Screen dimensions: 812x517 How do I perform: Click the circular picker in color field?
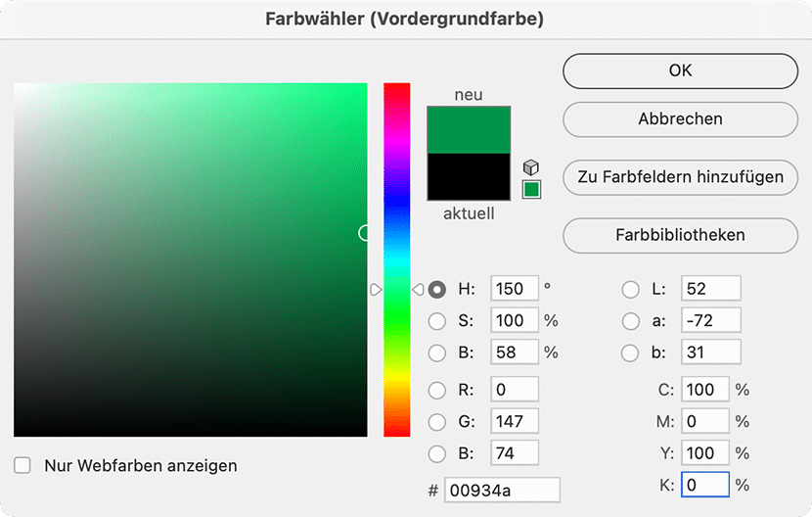pos(366,233)
